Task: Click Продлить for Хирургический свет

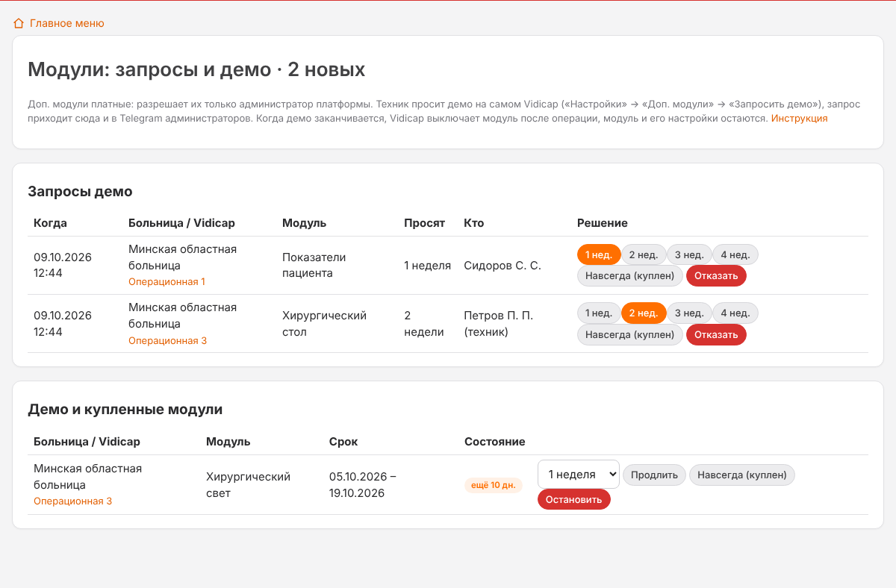Action: [x=654, y=475]
